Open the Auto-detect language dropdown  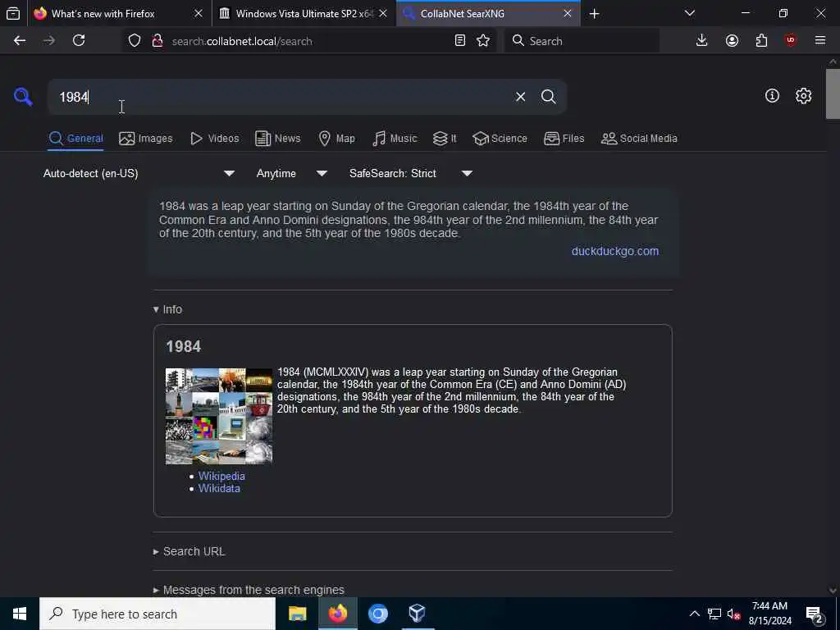tap(139, 174)
